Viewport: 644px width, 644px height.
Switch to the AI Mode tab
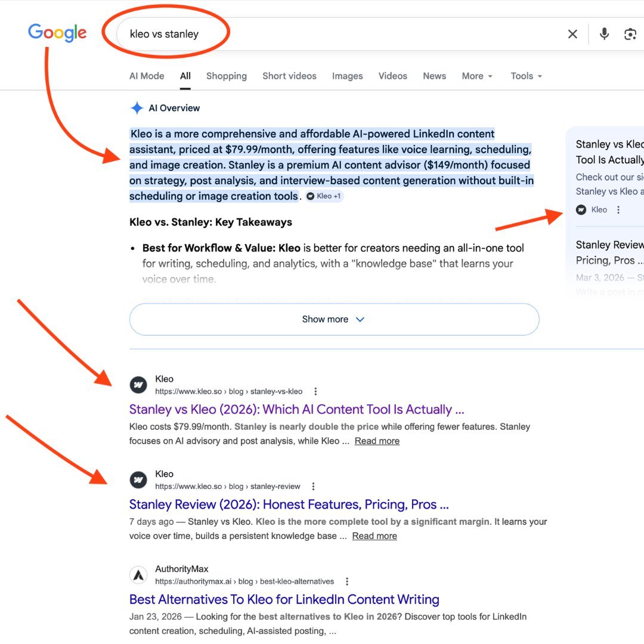[x=147, y=76]
